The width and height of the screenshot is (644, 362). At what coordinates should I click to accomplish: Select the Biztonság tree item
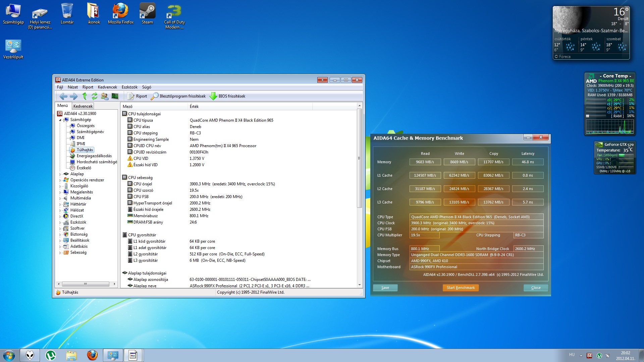(79, 234)
